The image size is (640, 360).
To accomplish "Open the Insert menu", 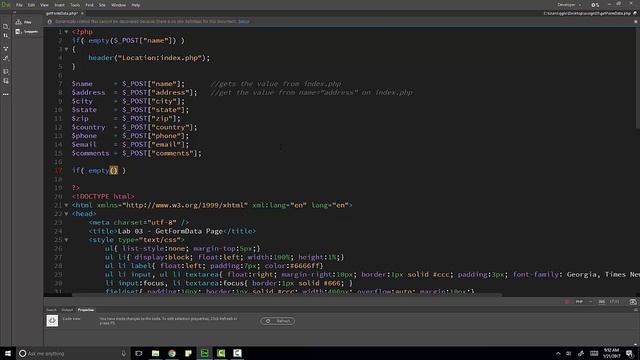I will pos(60,5).
